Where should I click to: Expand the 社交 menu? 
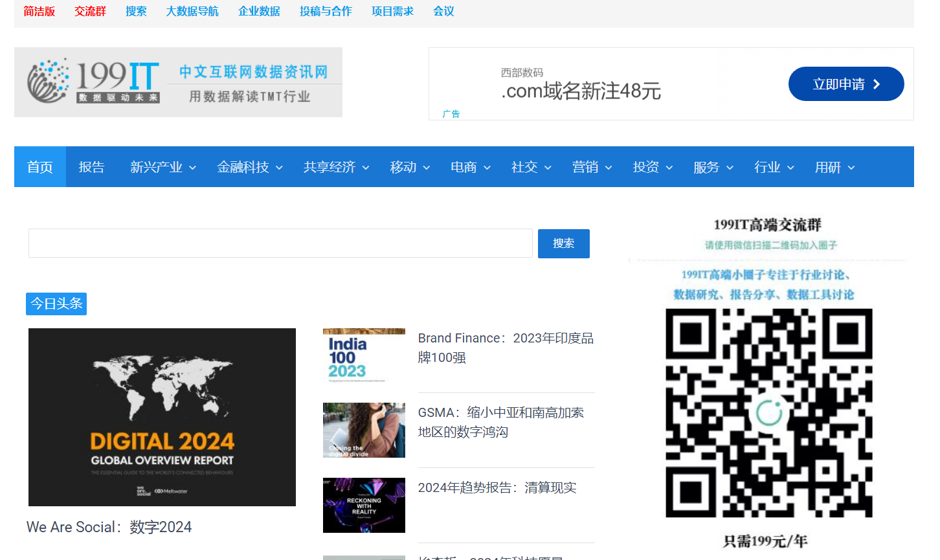point(531,167)
